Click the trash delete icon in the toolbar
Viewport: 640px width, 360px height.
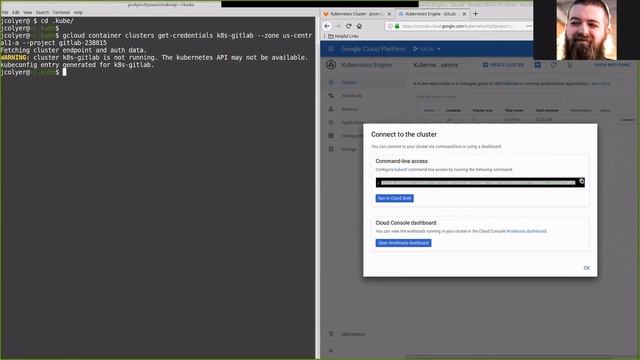570,65
